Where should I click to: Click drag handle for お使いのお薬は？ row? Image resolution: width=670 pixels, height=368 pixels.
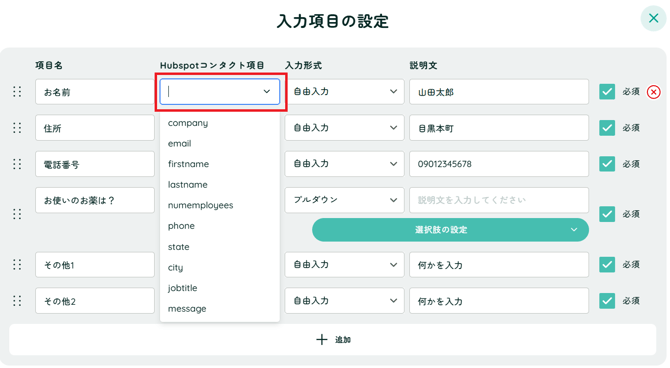(17, 214)
